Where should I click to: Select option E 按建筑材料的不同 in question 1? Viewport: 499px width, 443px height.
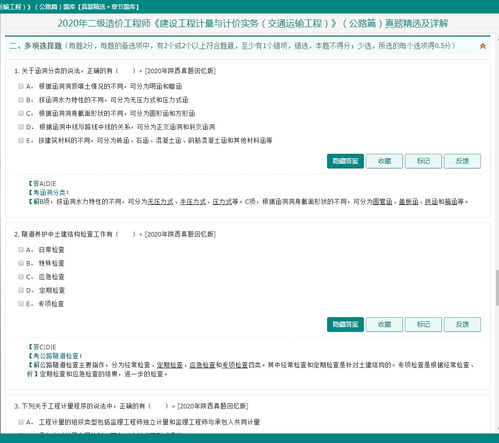click(21, 140)
